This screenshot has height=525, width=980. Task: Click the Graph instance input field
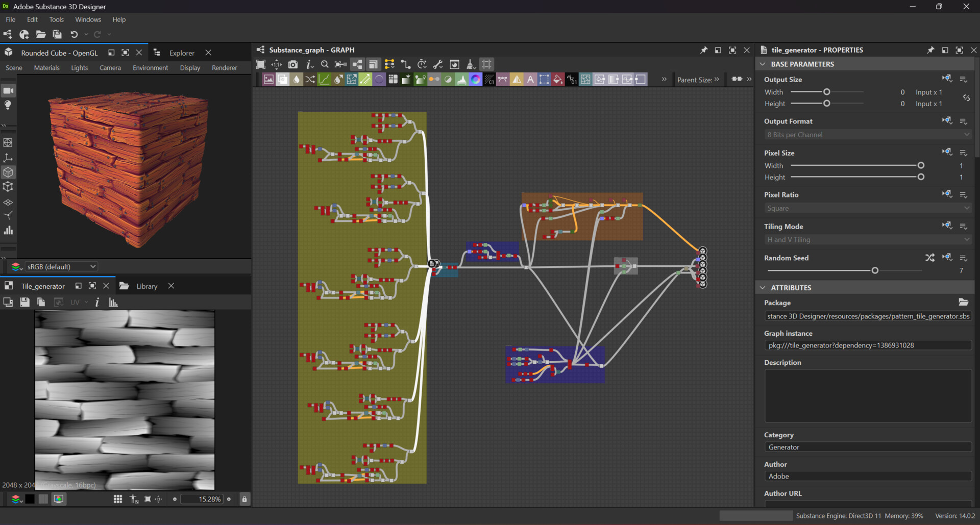click(867, 345)
